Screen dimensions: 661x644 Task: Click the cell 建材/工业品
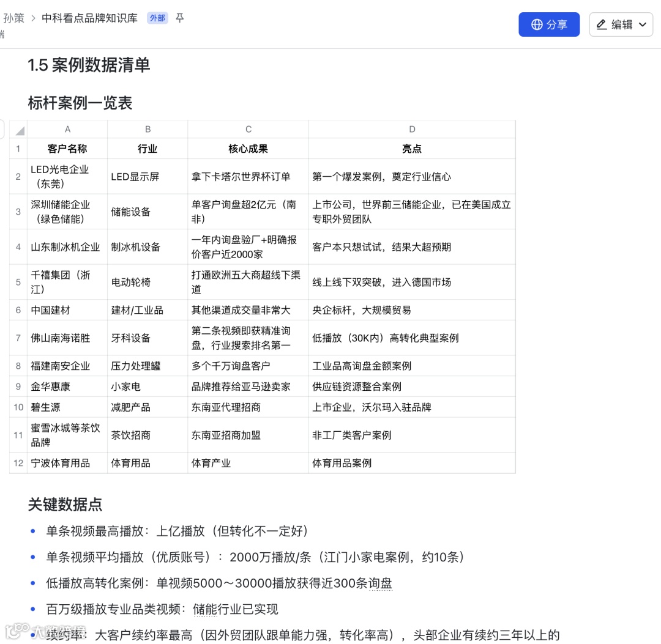pos(148,310)
